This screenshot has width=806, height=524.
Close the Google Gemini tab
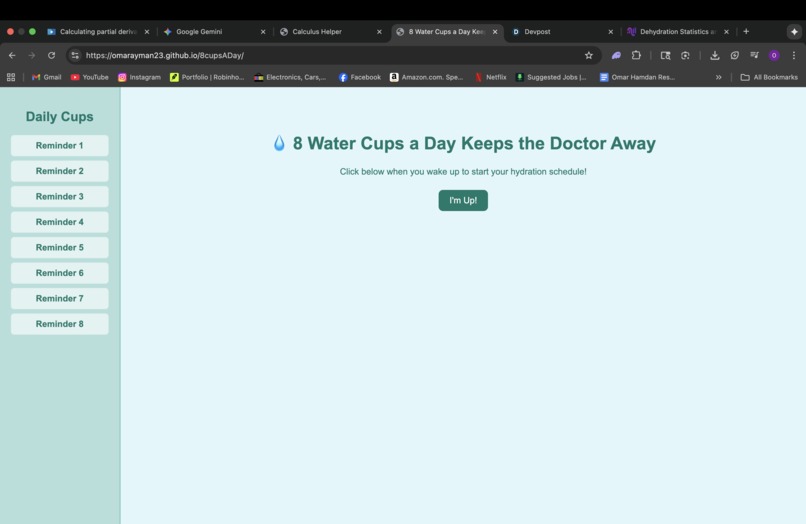pyautogui.click(x=263, y=31)
